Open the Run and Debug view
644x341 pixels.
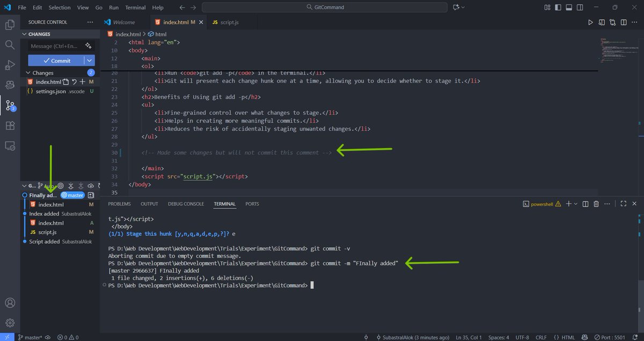(10, 65)
